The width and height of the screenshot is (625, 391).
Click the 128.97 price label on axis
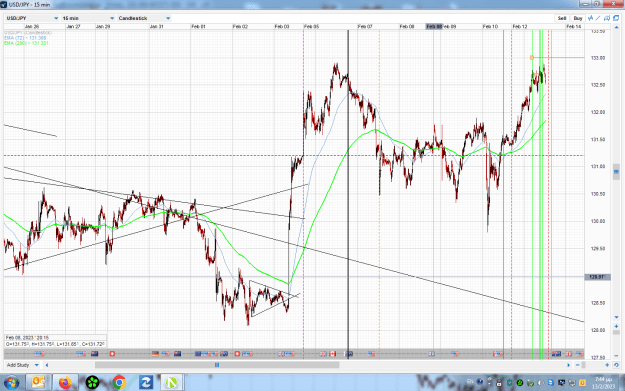597,277
